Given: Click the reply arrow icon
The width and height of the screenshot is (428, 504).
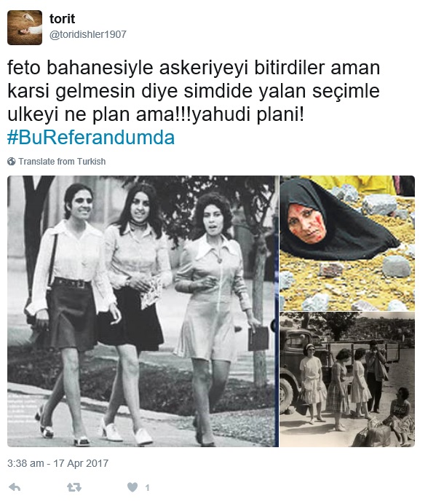Looking at the screenshot, I should point(15,487).
